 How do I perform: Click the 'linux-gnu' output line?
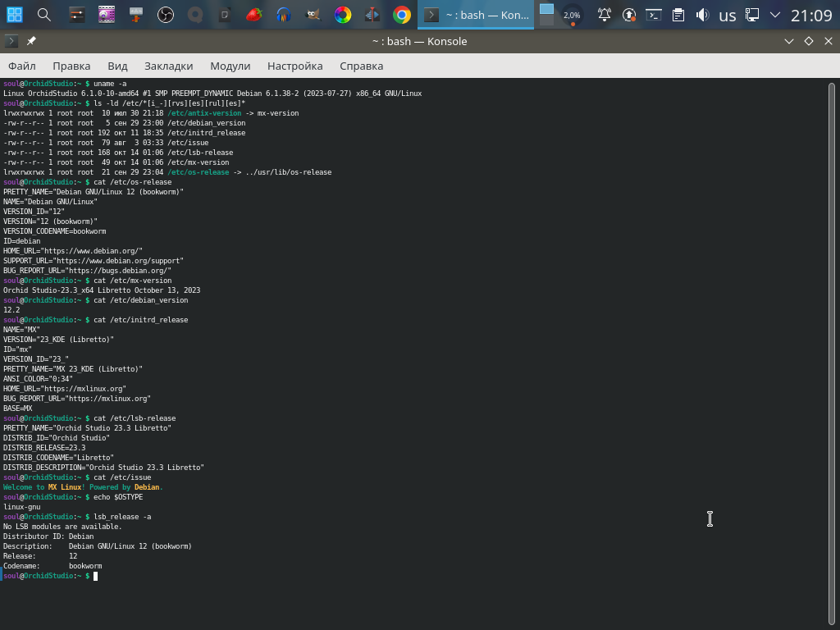(22, 507)
